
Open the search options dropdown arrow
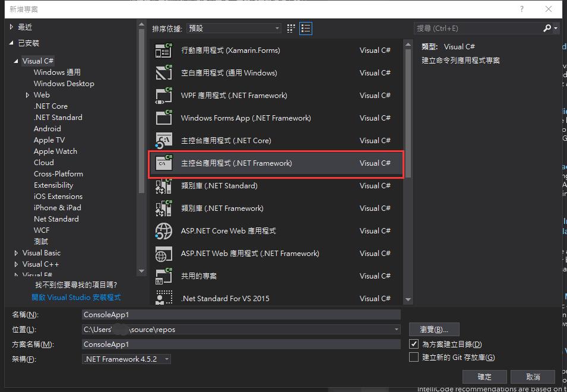click(x=556, y=28)
